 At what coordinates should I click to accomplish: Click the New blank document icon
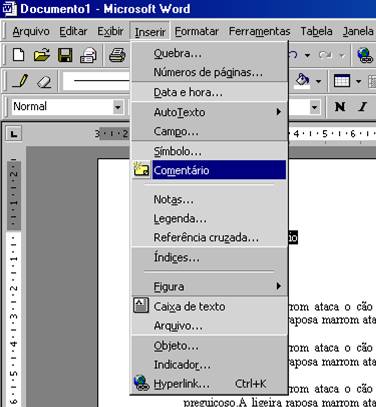pos(18,55)
